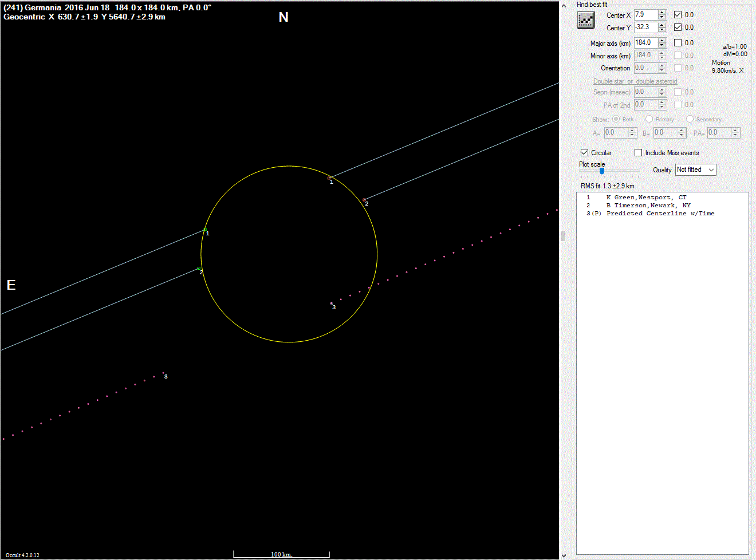Image resolution: width=756 pixels, height=560 pixels.
Task: Click the Find best fit graph icon
Action: (x=586, y=20)
